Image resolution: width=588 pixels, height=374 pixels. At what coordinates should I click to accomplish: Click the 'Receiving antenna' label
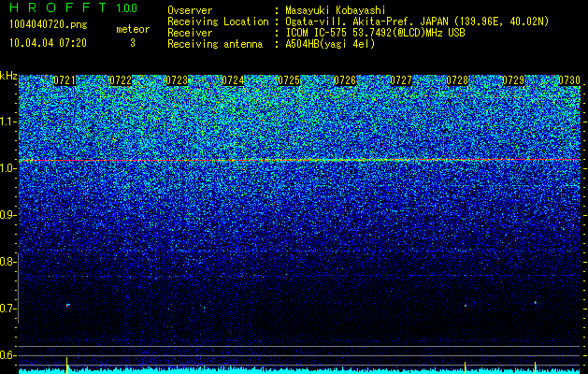(x=215, y=44)
